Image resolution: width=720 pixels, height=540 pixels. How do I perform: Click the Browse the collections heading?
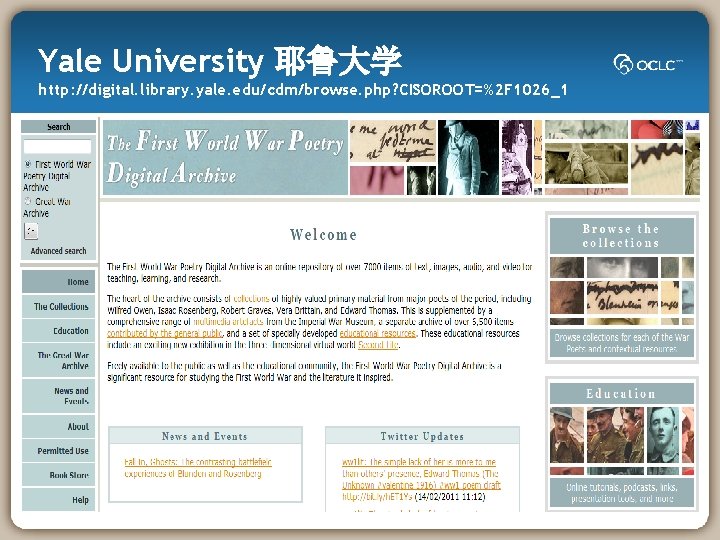click(x=621, y=236)
